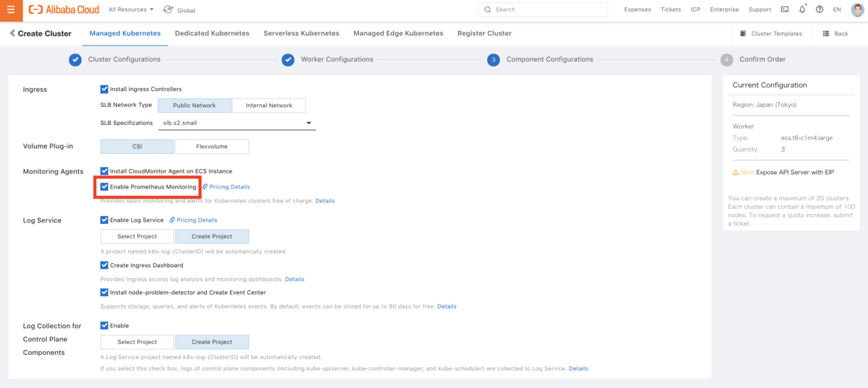The image size is (868, 388).
Task: Open Details link for Ingress Dashboard
Action: point(294,279)
